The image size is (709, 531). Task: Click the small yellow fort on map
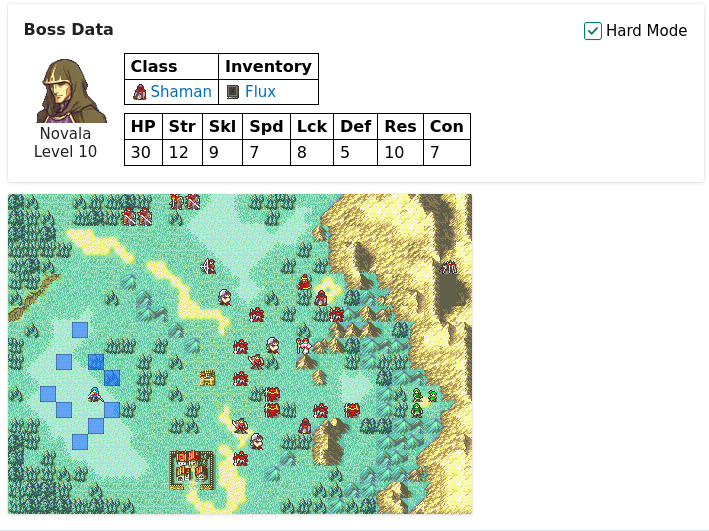tap(208, 378)
